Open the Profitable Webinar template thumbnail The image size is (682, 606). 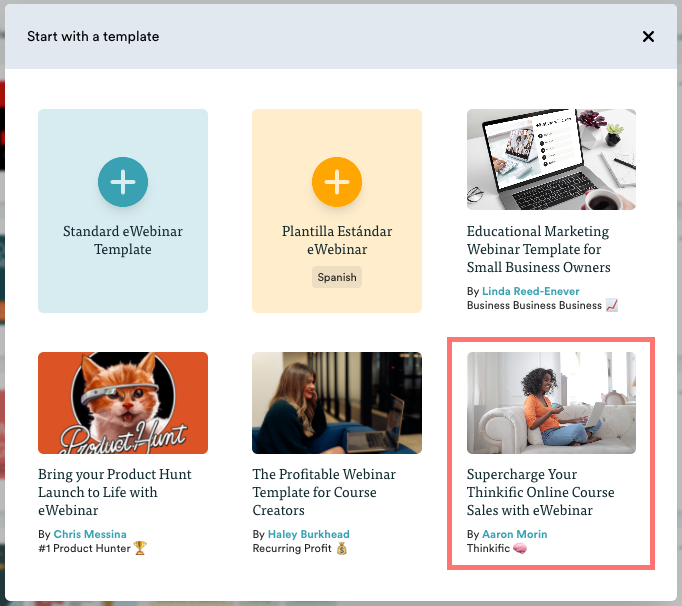pos(337,403)
